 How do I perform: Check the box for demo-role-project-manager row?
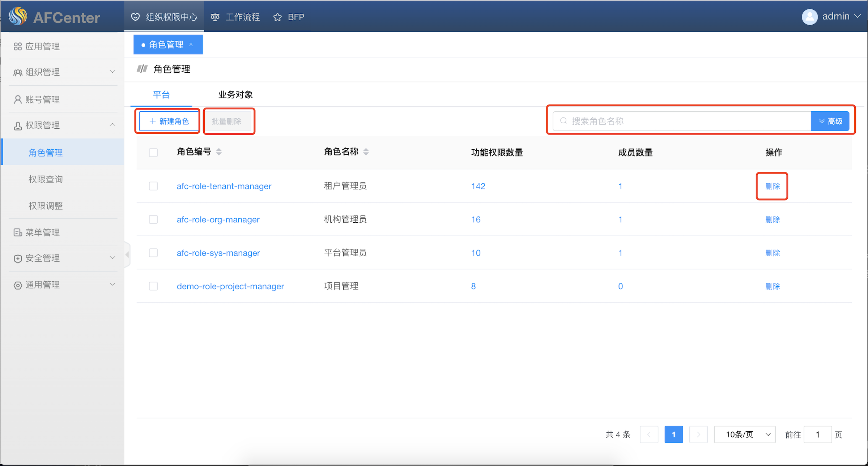point(153,286)
